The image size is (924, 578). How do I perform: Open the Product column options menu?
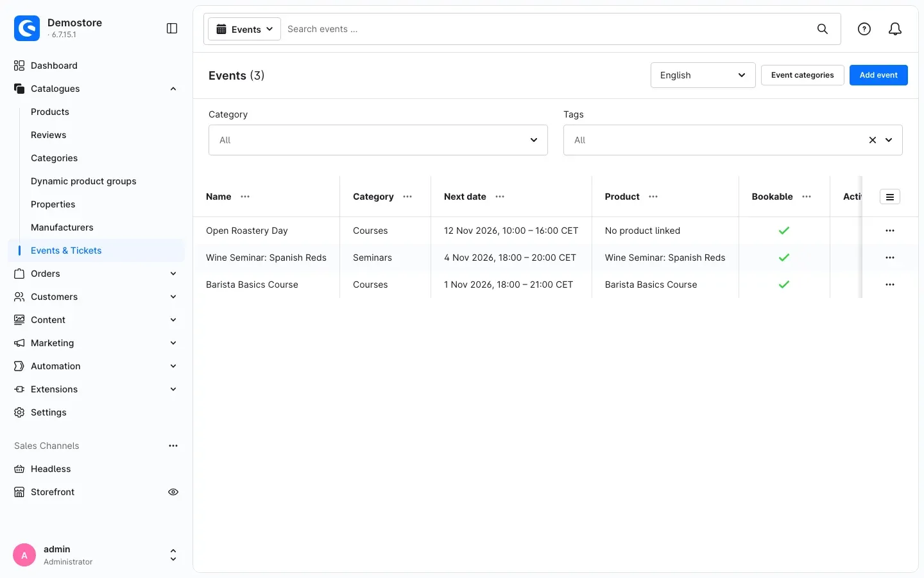pos(653,197)
